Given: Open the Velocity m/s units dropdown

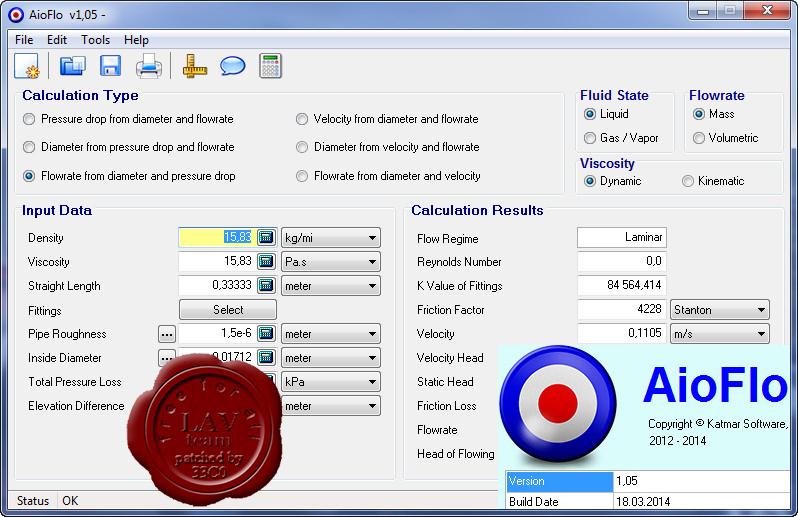Looking at the screenshot, I should [x=720, y=334].
